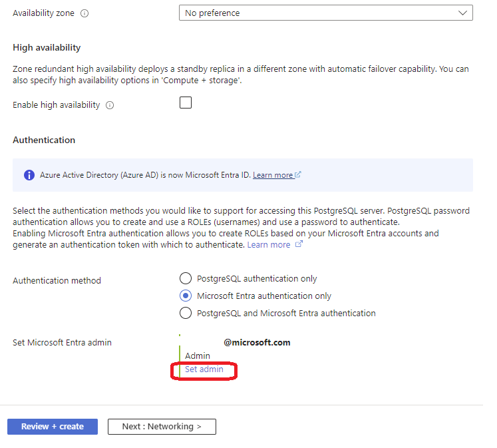The height and width of the screenshot is (448, 497).
Task: Click the info icon beside Enable high availability
Action: click(x=110, y=105)
